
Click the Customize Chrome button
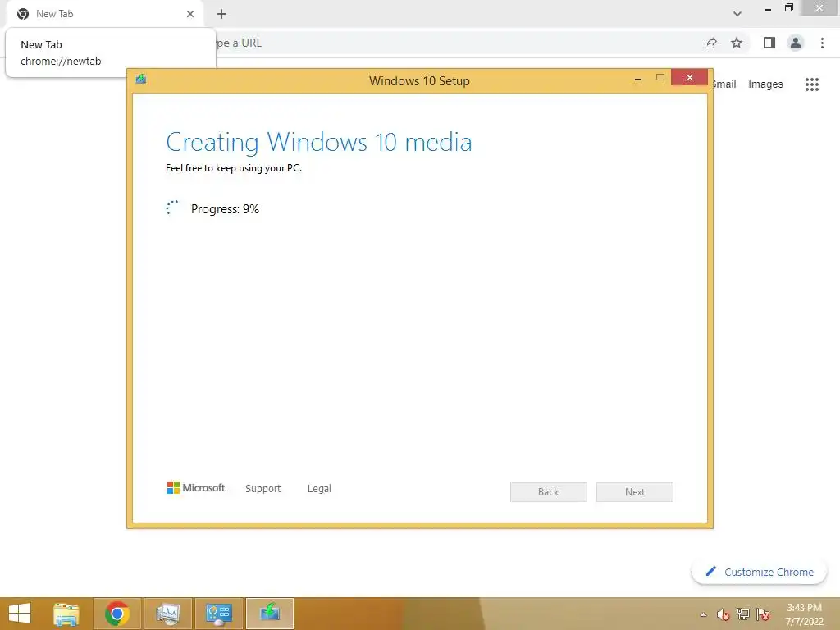click(759, 572)
